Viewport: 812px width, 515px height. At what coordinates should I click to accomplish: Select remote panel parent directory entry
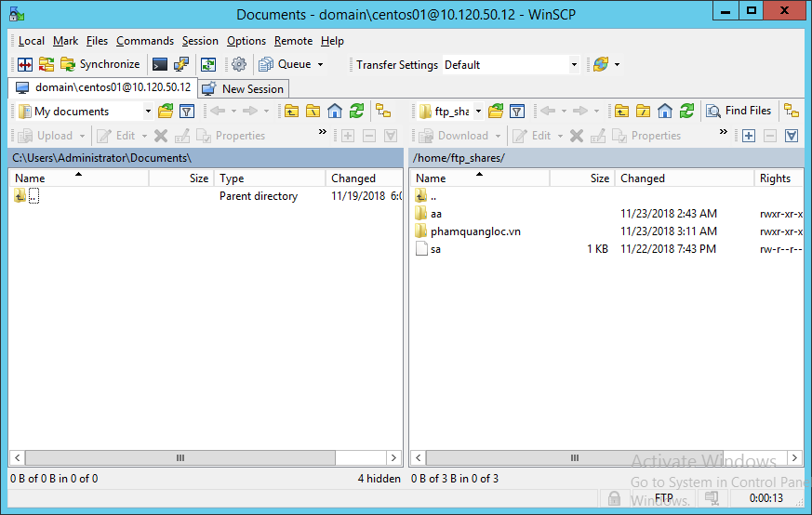click(433, 196)
